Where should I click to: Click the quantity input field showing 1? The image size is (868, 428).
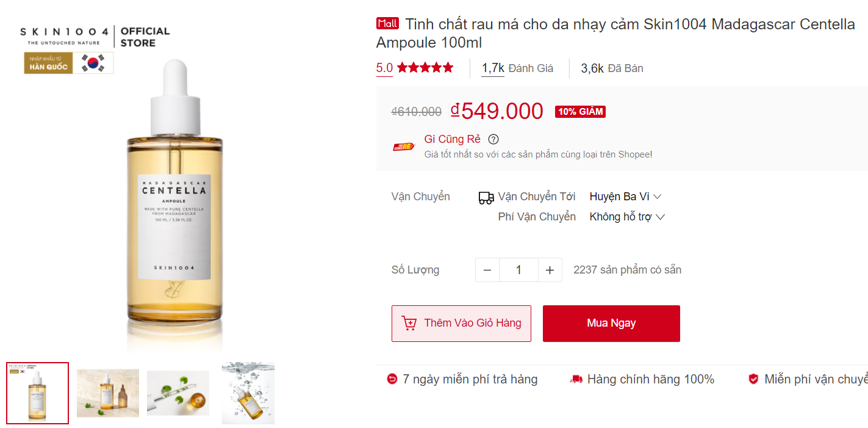coord(518,269)
